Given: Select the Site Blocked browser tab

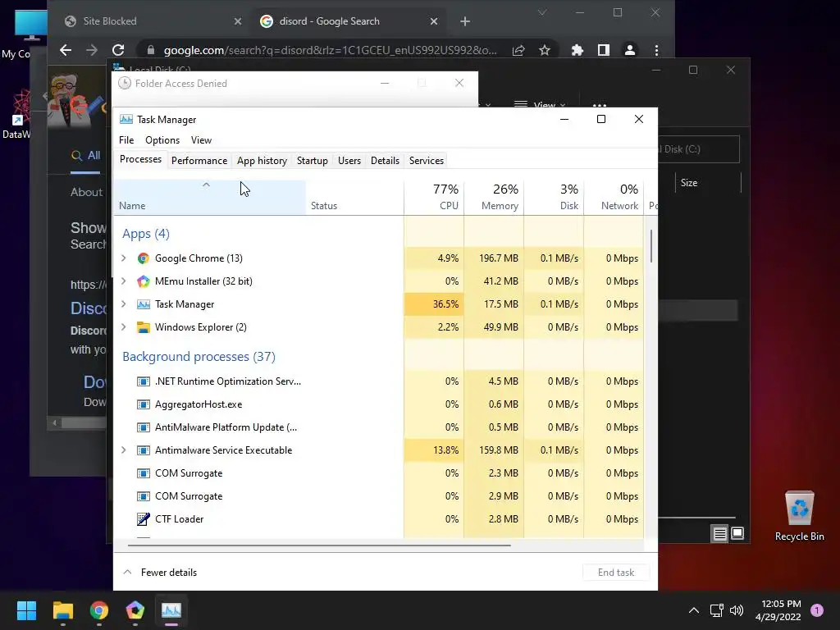Looking at the screenshot, I should [x=153, y=21].
